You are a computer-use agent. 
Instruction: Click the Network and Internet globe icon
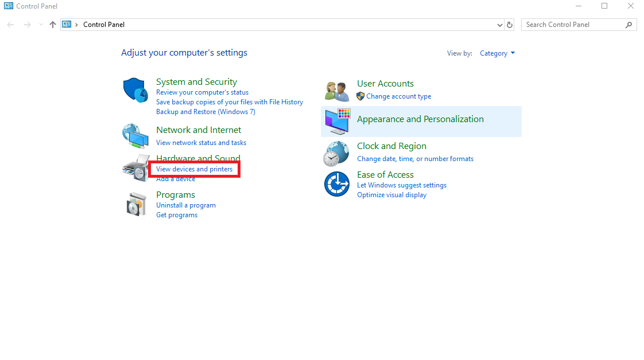(x=135, y=136)
